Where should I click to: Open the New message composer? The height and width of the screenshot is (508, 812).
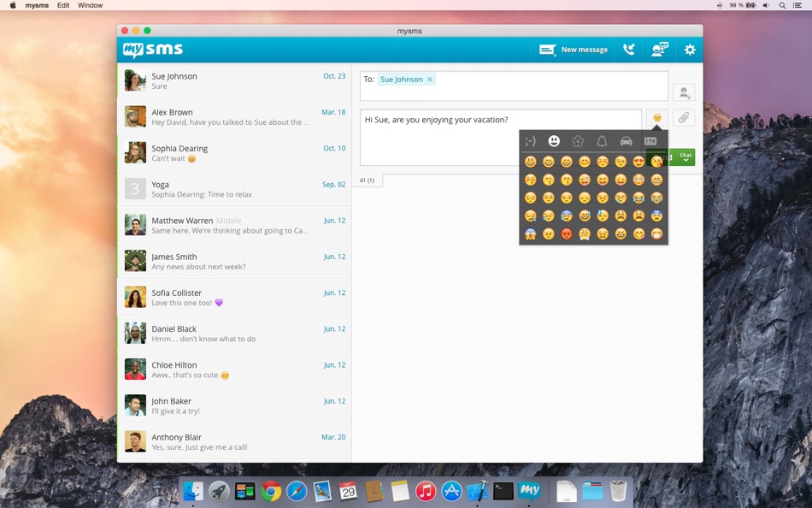click(x=574, y=50)
